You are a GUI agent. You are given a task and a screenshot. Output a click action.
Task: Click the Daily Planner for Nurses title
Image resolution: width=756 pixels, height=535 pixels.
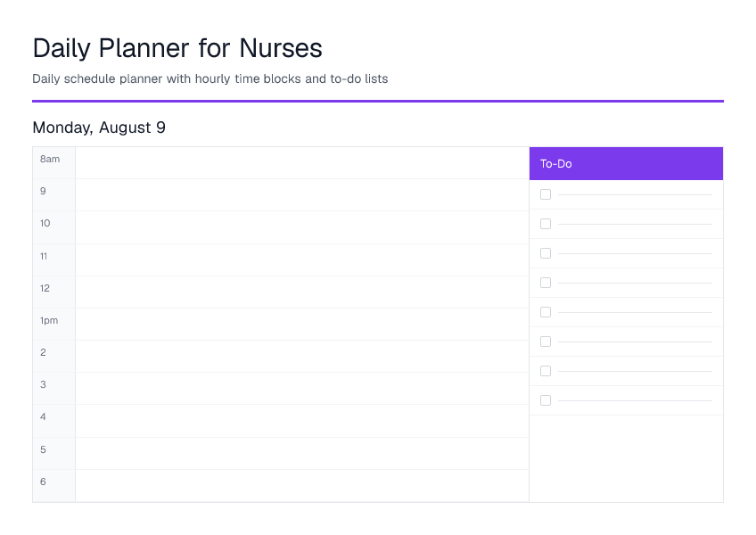tap(177, 48)
